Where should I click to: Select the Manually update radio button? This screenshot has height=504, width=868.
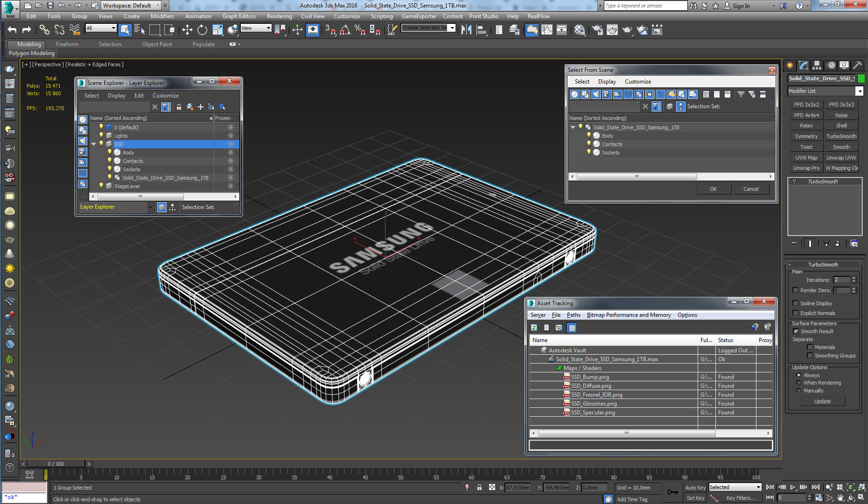[x=798, y=391]
